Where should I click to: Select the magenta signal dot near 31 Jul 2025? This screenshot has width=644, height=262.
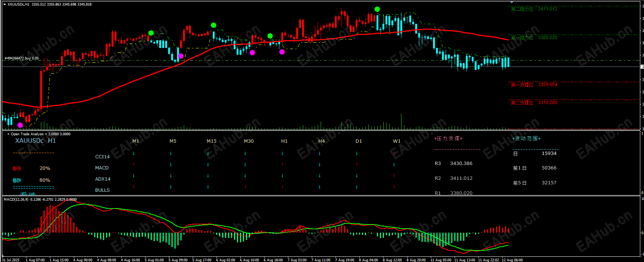20,125
